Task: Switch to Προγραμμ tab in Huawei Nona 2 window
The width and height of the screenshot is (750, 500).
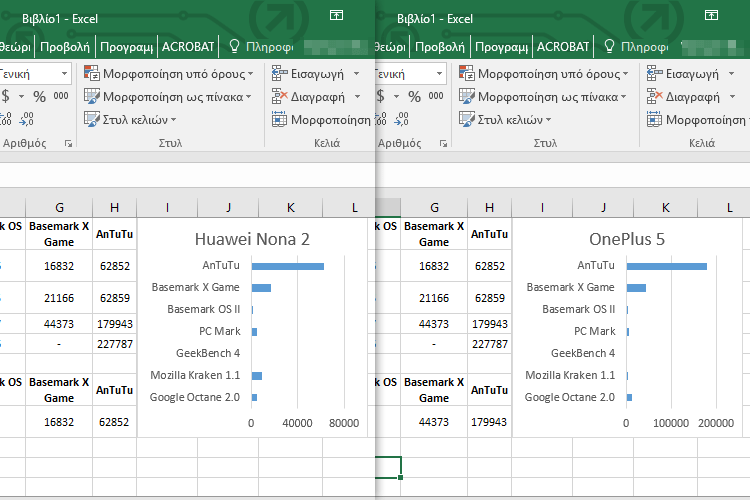Action: (126, 46)
